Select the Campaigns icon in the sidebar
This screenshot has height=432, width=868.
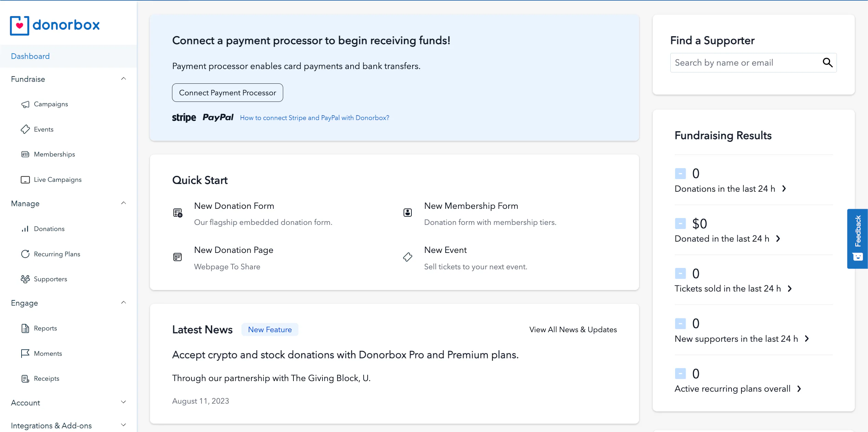pos(25,104)
